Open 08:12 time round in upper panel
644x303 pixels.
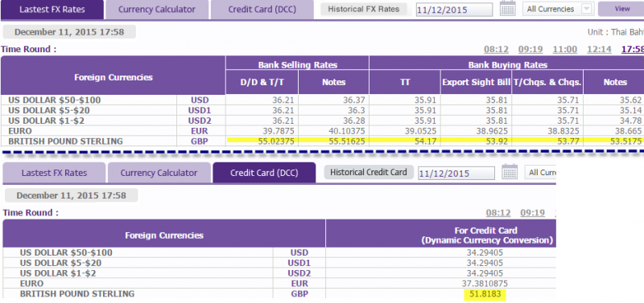[x=496, y=50]
